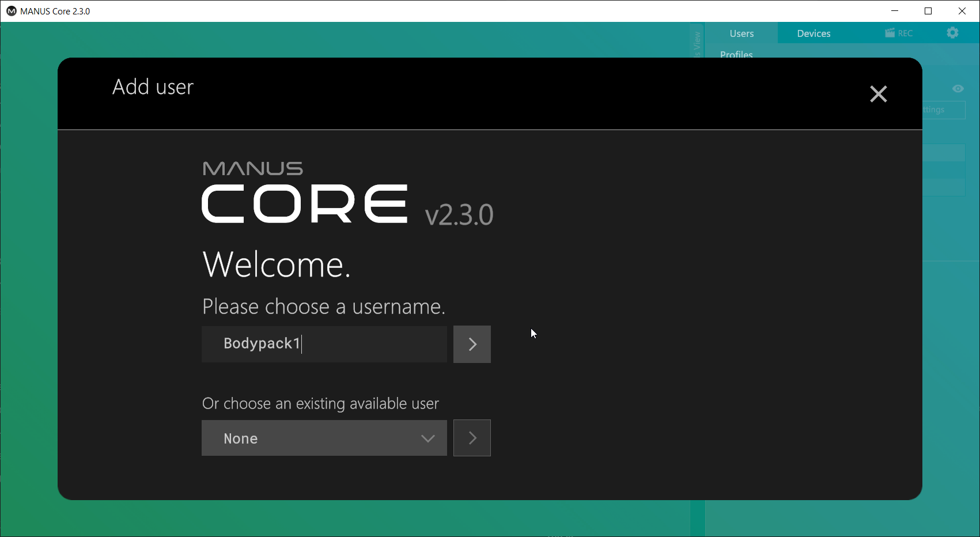Screen dimensions: 980x537
Task: Confirm the new username with the arrow button
Action: [x=472, y=344]
